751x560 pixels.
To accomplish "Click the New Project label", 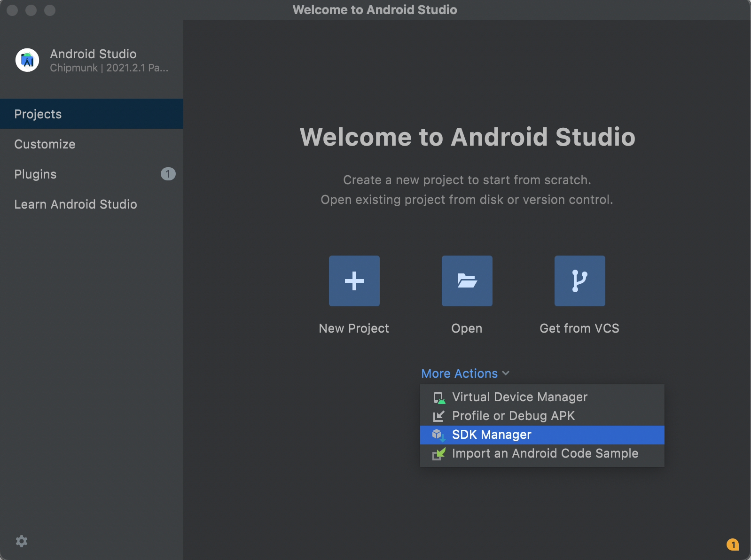I will (354, 328).
